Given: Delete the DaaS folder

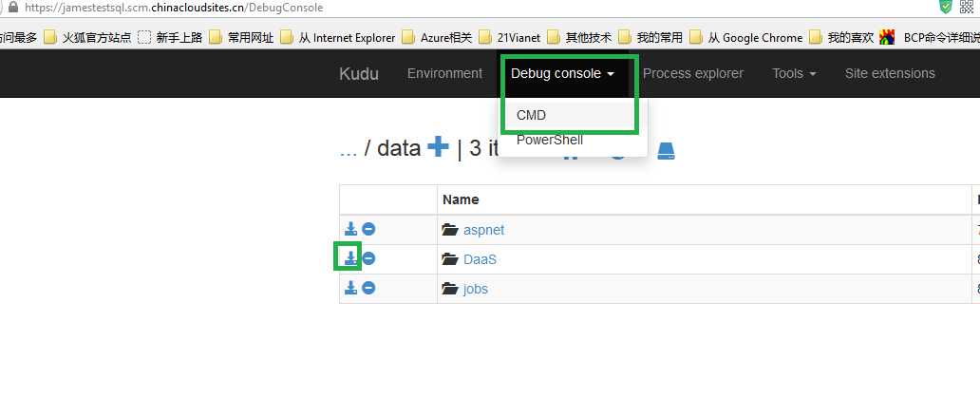Looking at the screenshot, I should (x=368, y=257).
